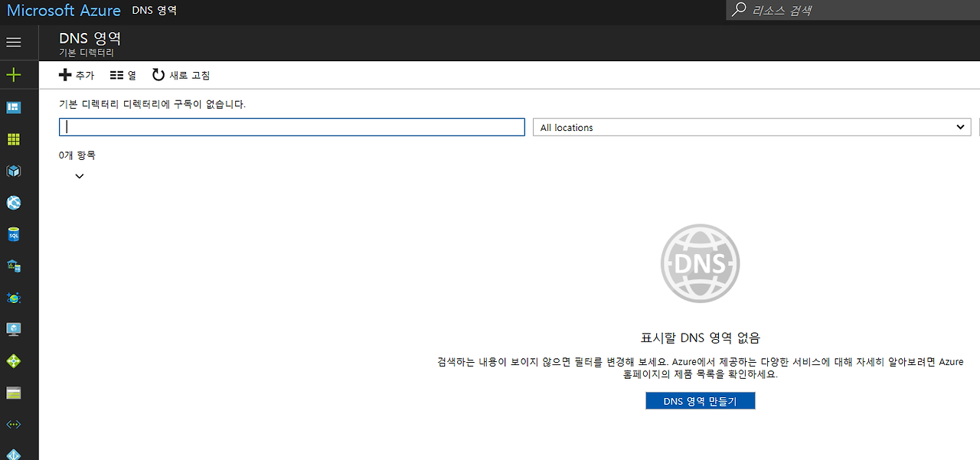Click the DNS 영역 blade title

90,38
